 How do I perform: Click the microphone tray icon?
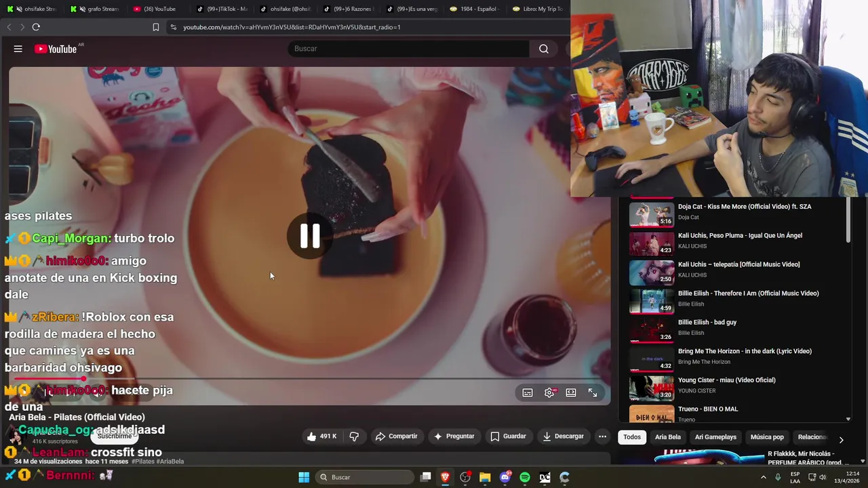[x=778, y=477]
